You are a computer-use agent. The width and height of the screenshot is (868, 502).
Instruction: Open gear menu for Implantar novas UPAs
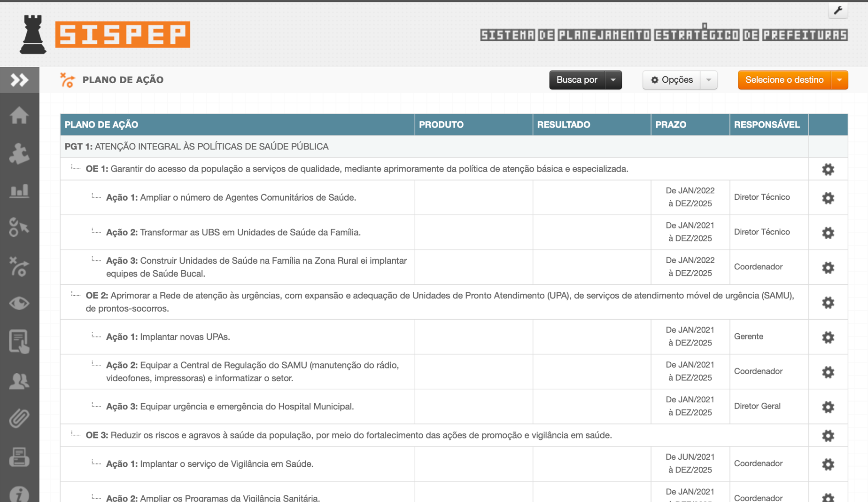(x=828, y=337)
